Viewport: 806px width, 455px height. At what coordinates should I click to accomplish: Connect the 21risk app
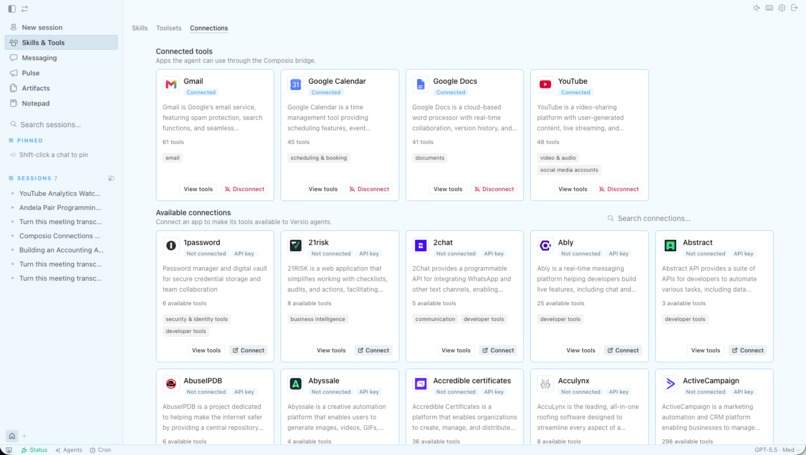click(373, 350)
